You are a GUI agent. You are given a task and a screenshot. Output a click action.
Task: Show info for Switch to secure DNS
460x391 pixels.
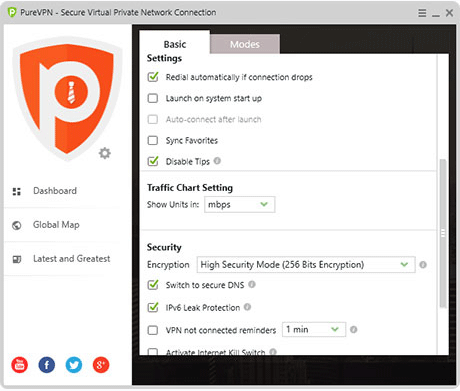click(252, 284)
